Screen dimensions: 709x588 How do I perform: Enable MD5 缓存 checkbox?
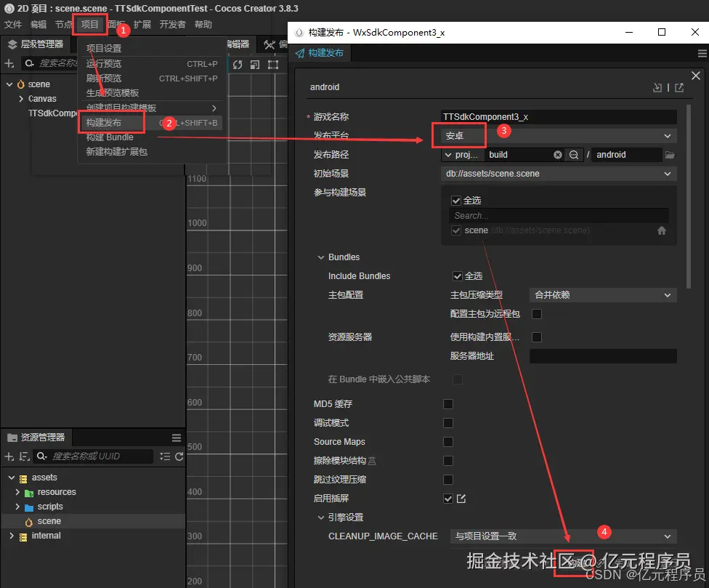click(448, 404)
